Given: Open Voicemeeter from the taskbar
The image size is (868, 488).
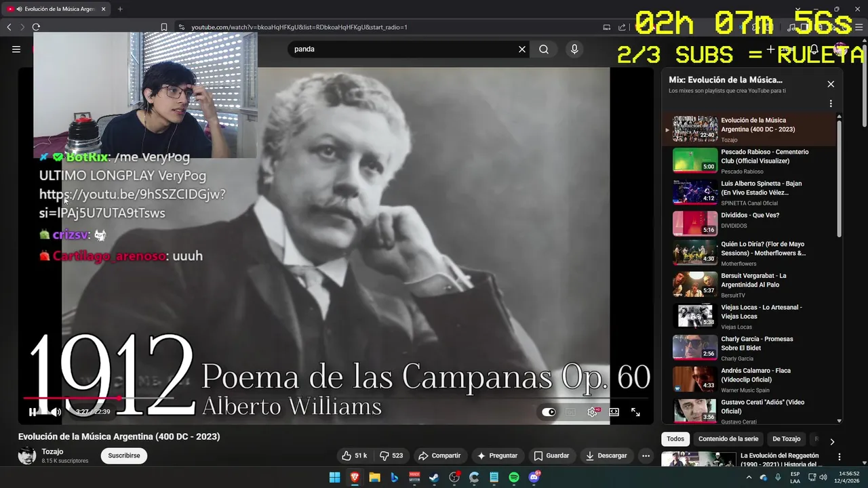Looking at the screenshot, I should [x=414, y=477].
